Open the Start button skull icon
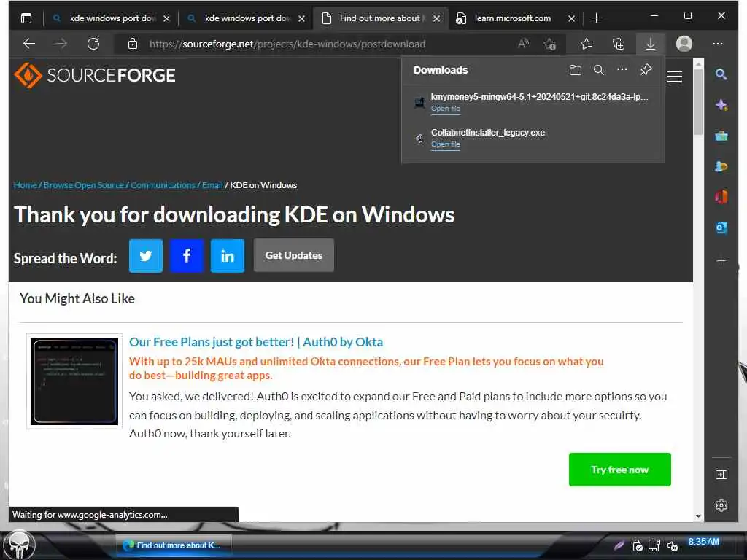Viewport: 747px width, 560px height. [19, 545]
